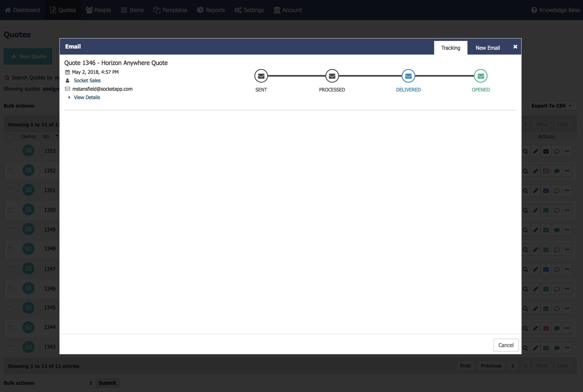The width and height of the screenshot is (583, 392).
Task: Open the Export To CSV dropdown
Action: [x=552, y=106]
